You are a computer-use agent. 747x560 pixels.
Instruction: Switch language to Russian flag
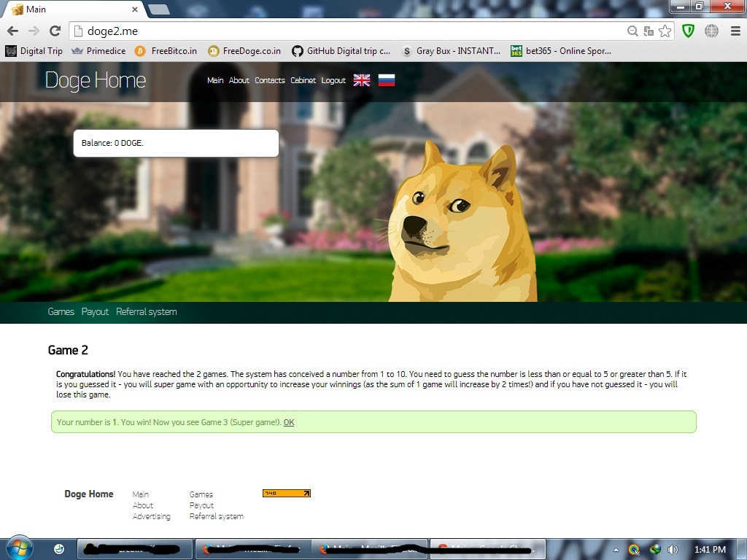387,80
